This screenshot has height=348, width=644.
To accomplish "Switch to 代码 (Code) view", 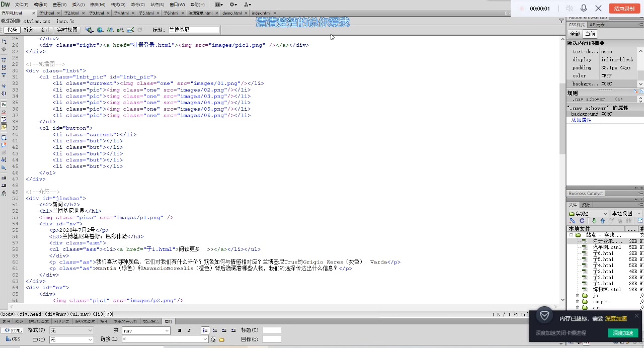I will pos(12,30).
